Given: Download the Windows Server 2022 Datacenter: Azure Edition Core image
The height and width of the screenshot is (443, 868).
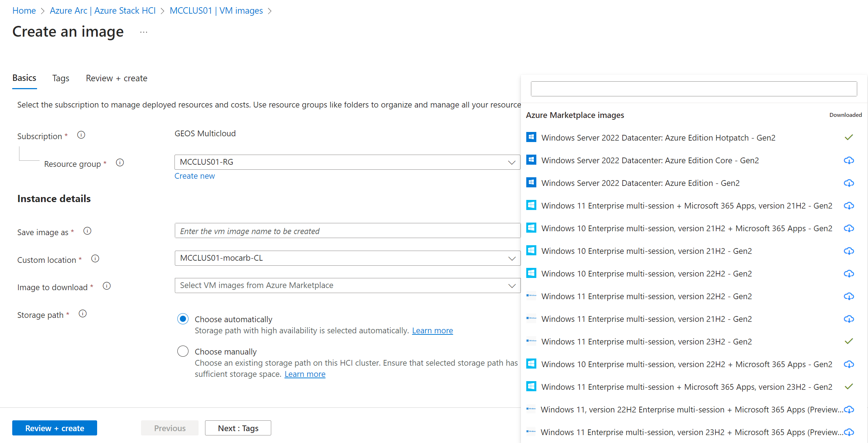Looking at the screenshot, I should 849,160.
